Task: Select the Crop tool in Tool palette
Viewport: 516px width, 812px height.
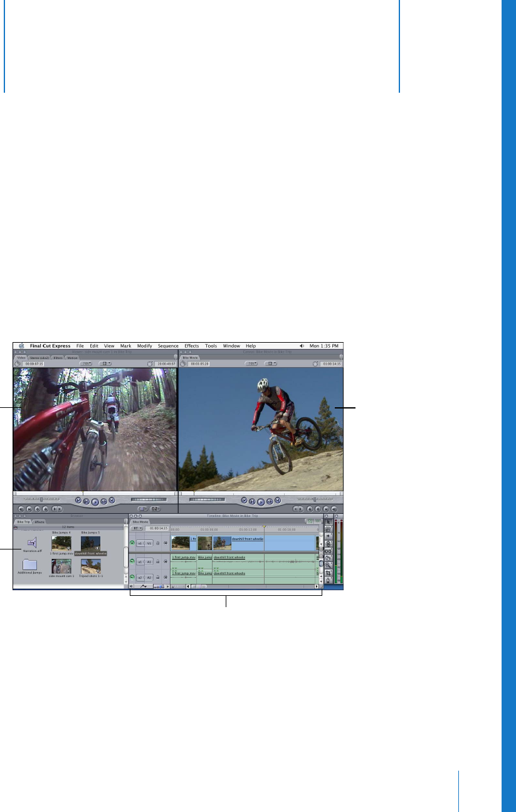Action: coord(329,573)
